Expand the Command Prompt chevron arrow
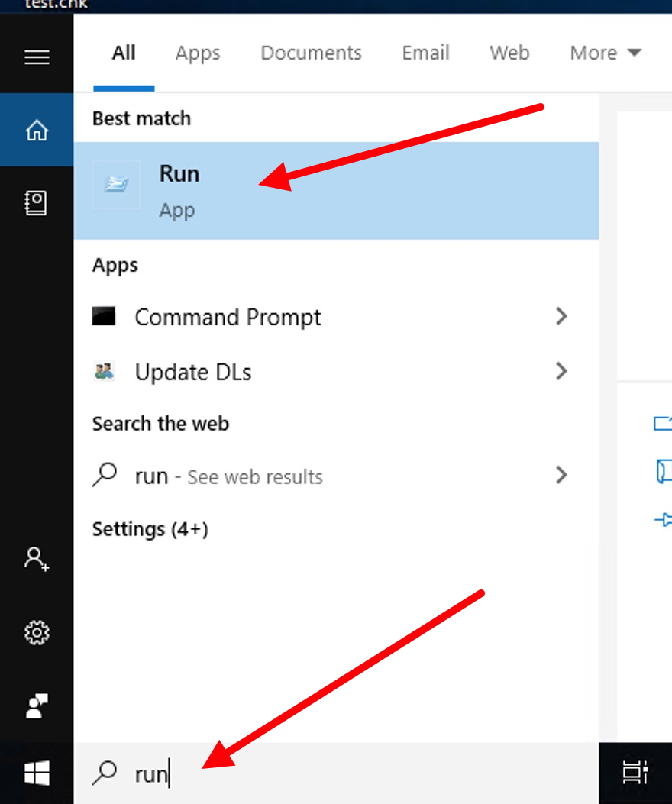Screen dimensions: 672x804 pyautogui.click(x=561, y=316)
